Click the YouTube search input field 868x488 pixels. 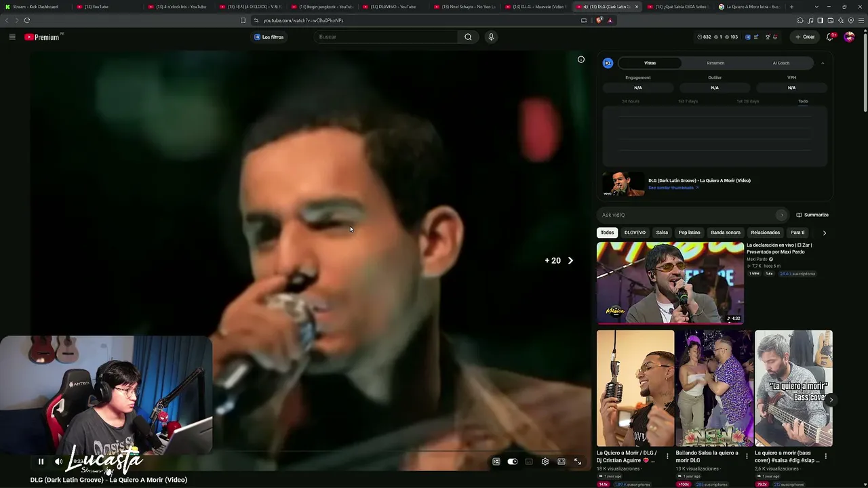pos(387,37)
